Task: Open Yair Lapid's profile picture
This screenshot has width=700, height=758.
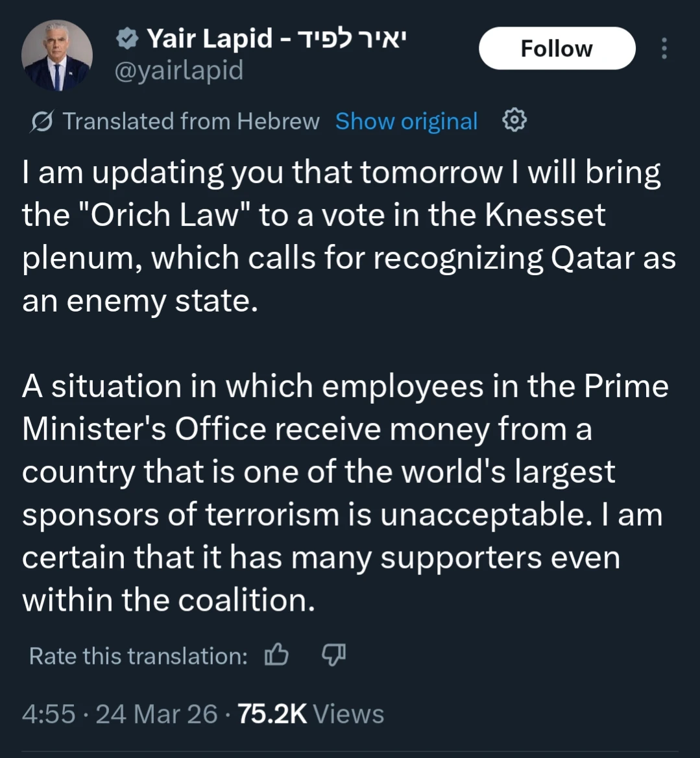Action: coord(56,55)
